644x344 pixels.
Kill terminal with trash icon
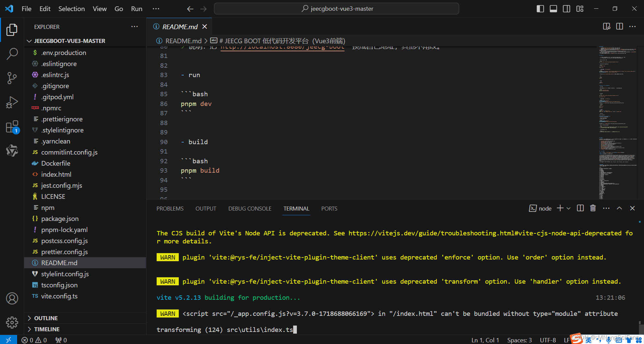[x=593, y=208]
